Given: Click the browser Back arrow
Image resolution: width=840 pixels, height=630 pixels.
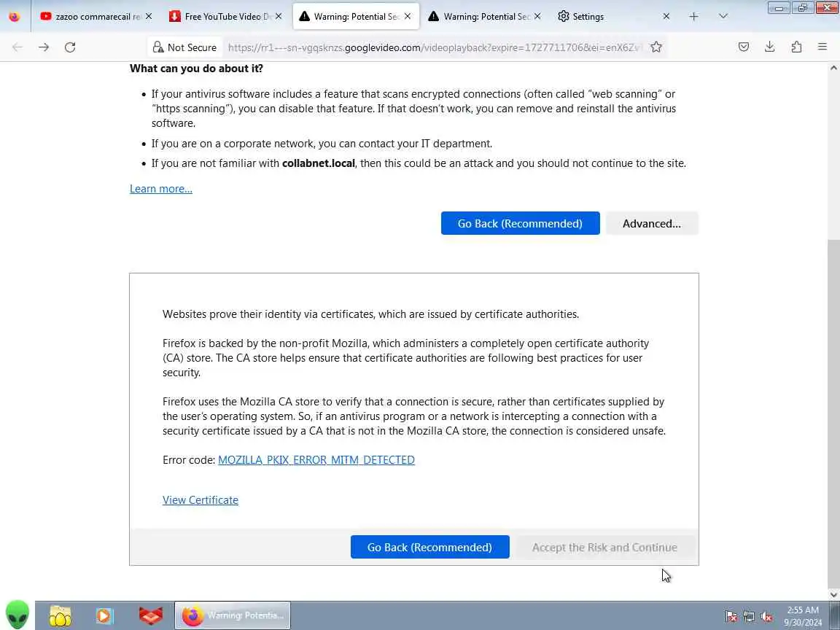Looking at the screenshot, I should [x=17, y=47].
